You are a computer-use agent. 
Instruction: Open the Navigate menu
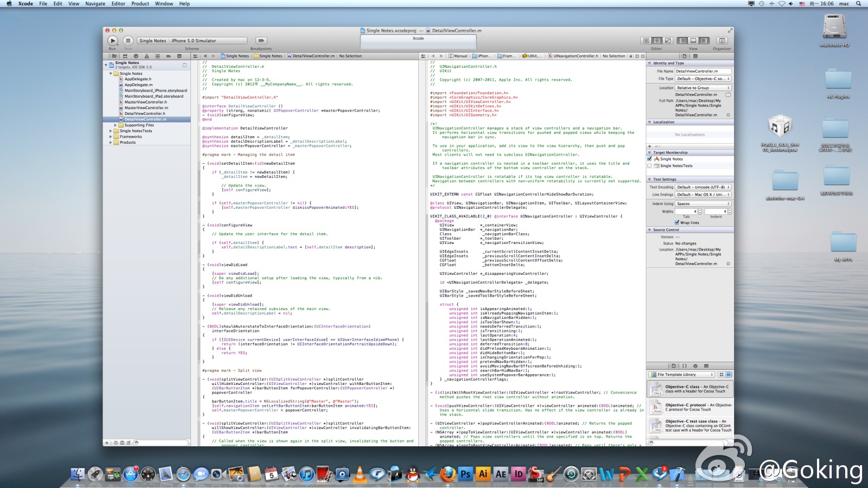pos(95,4)
